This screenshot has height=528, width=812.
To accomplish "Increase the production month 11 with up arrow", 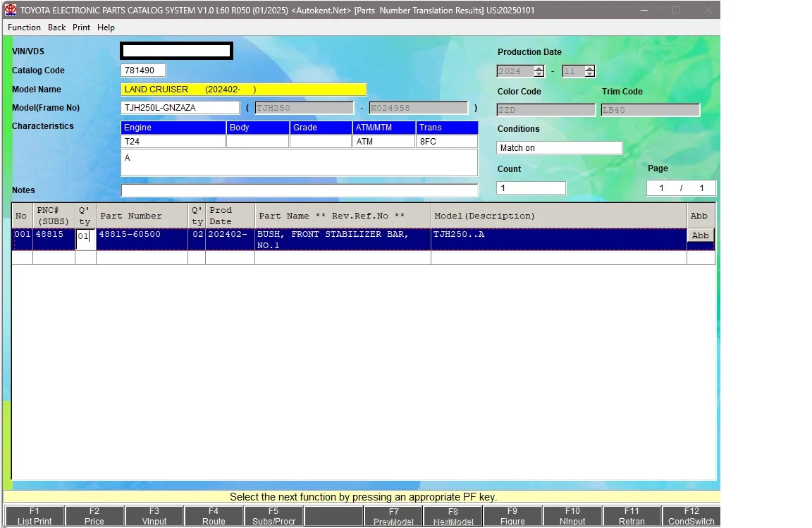I will (590, 68).
